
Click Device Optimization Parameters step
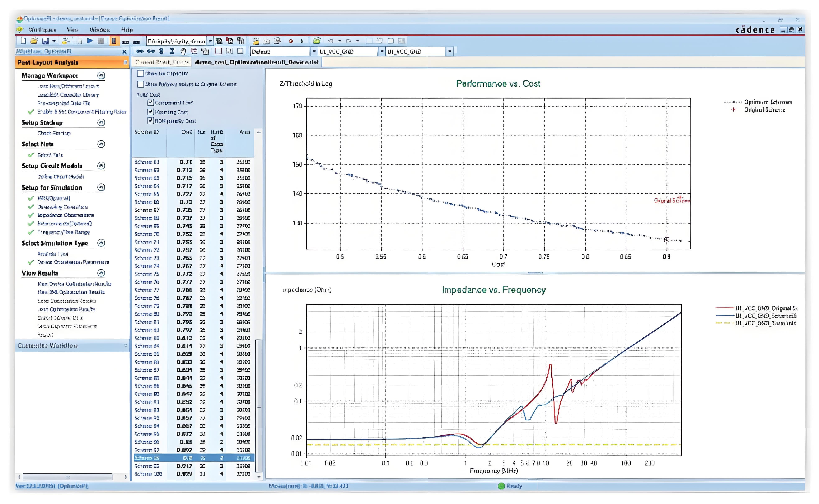(x=73, y=262)
